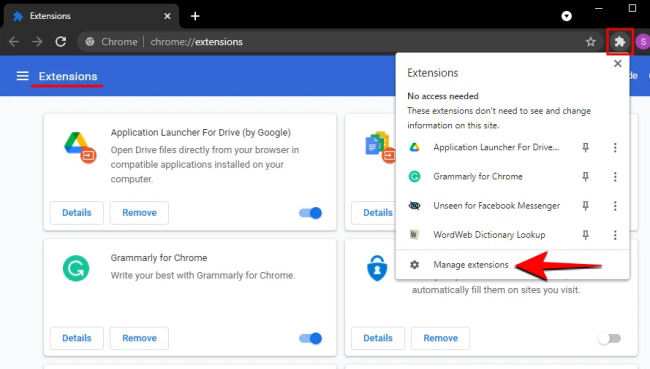Open a new tab with plus button

[x=195, y=16]
